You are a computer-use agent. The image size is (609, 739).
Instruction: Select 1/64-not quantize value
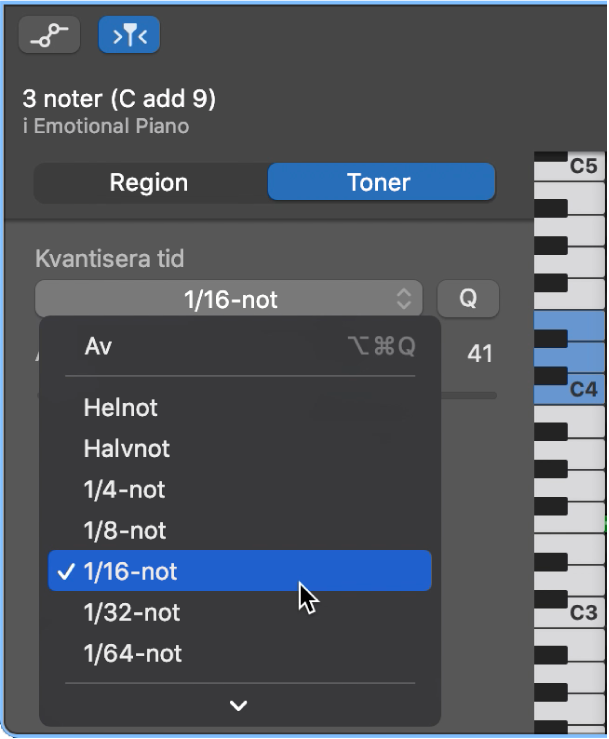pos(132,654)
